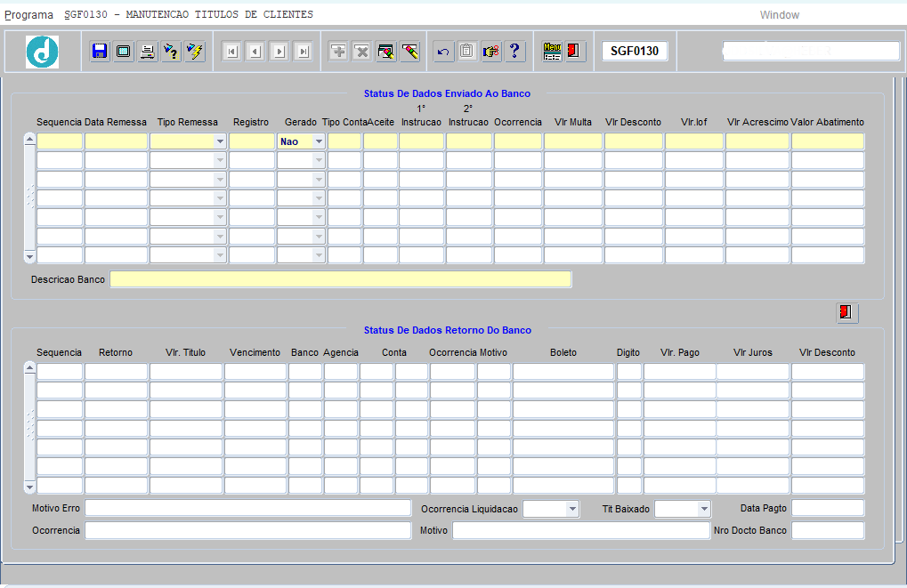Open the Window menu
The image size is (907, 588).
[779, 15]
